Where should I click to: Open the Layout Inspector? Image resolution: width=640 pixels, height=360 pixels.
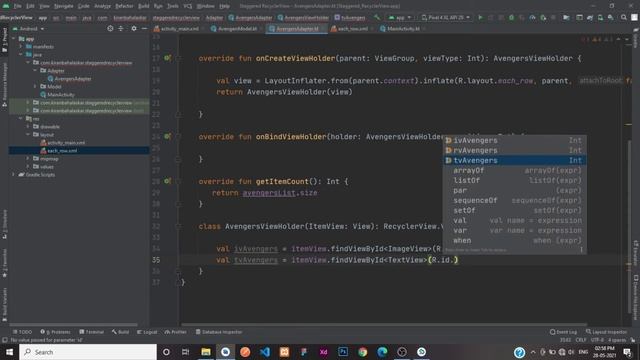point(607,332)
